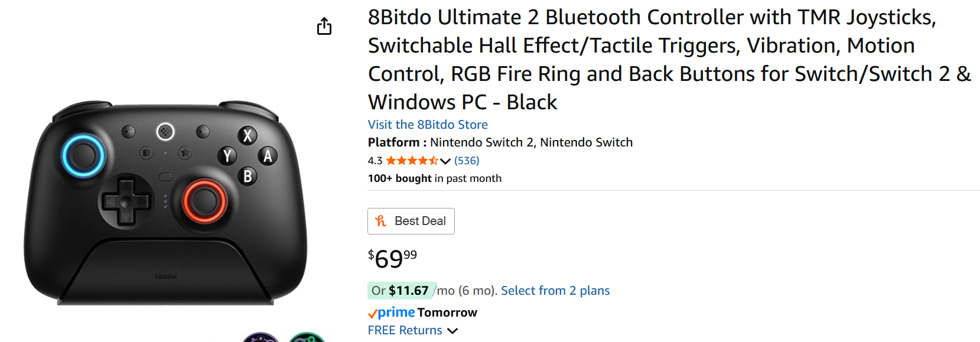Screen dimensions: 980x342
Task: Expand the FREE Returns chevron
Action: [x=452, y=331]
